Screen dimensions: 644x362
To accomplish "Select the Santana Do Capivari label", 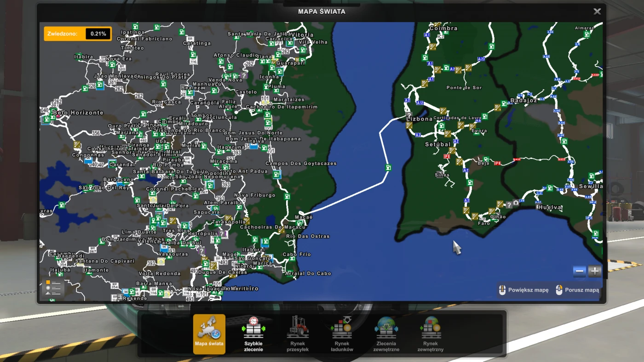I will tap(105, 261).
